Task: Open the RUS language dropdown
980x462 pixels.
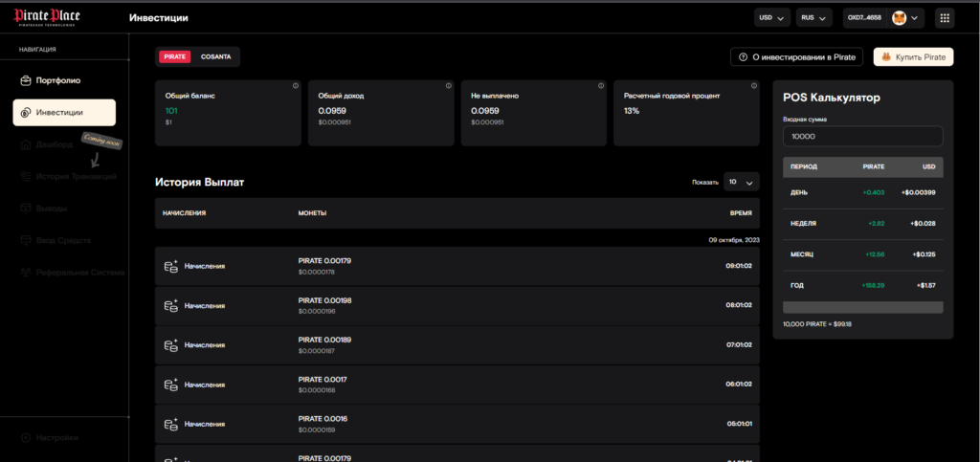Action: click(x=813, y=17)
